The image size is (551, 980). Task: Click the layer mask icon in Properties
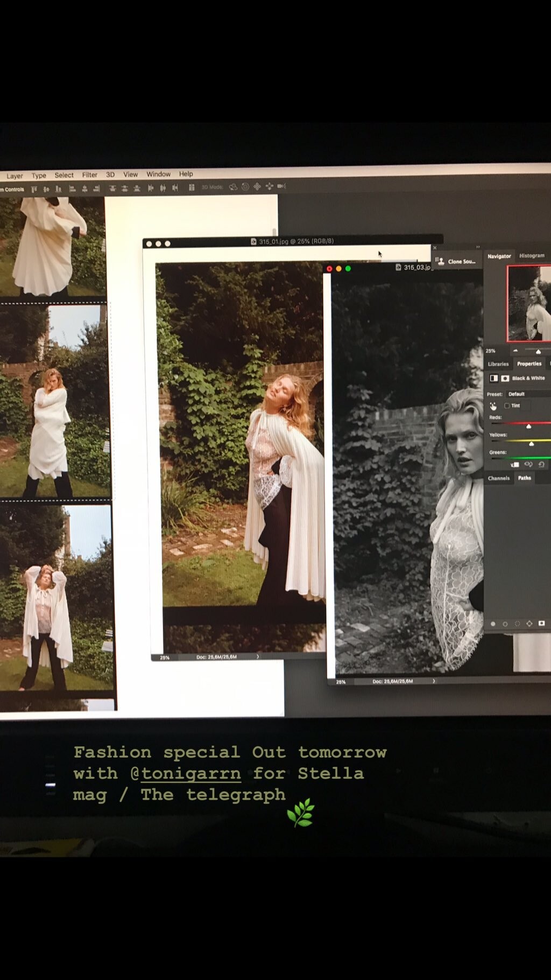click(x=505, y=379)
